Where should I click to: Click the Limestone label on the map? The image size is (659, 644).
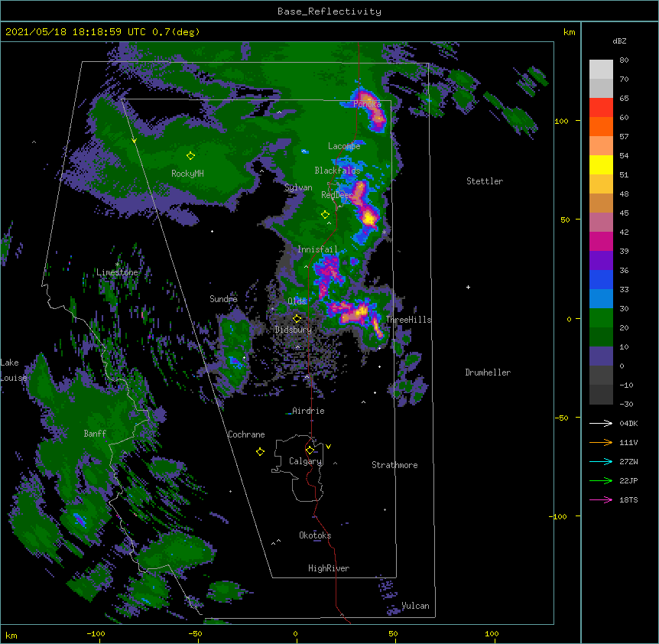[117, 272]
